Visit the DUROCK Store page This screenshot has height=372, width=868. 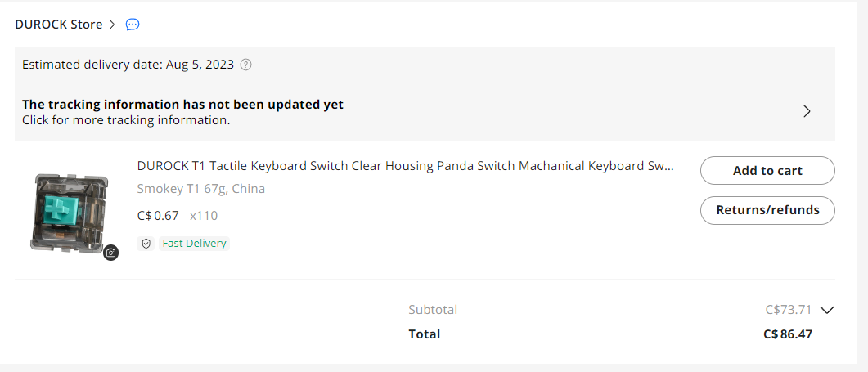[58, 25]
